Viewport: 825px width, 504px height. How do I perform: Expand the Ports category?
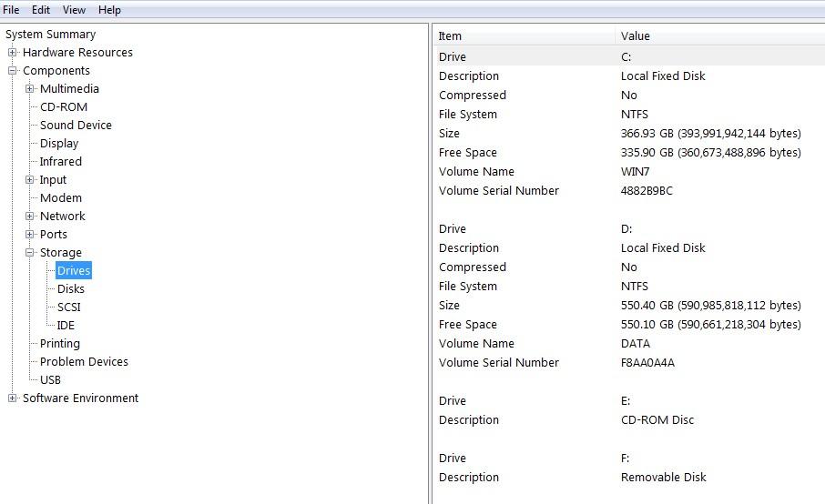(30, 235)
